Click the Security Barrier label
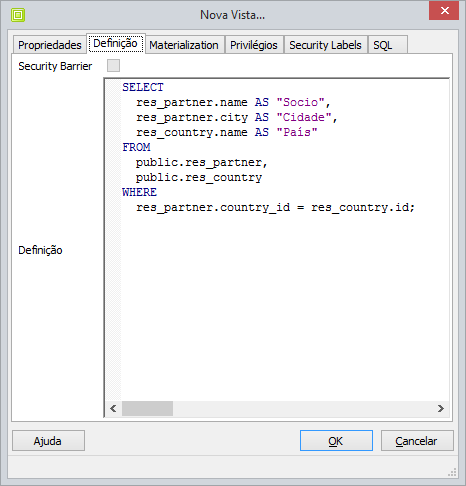The height and width of the screenshot is (486, 466). 55,66
